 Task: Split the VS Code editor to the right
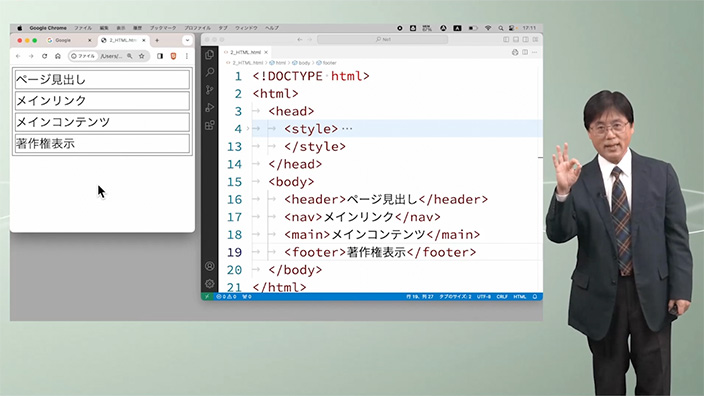pyautogui.click(x=525, y=52)
